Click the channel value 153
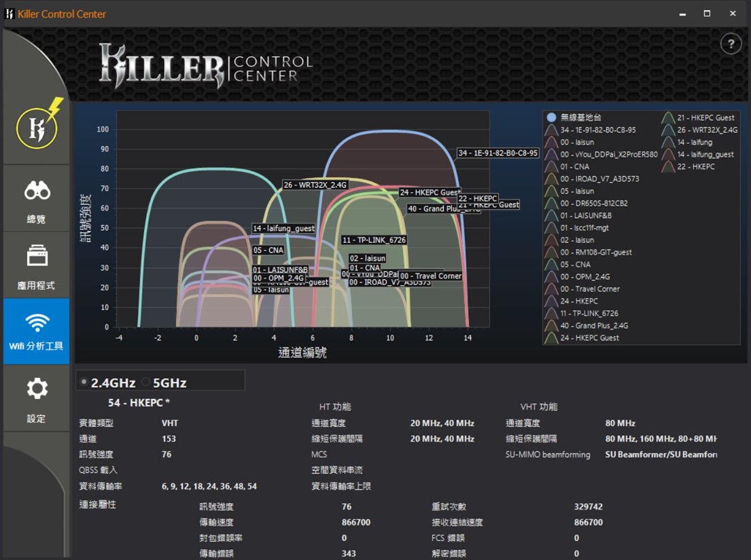751x560 pixels. [169, 439]
